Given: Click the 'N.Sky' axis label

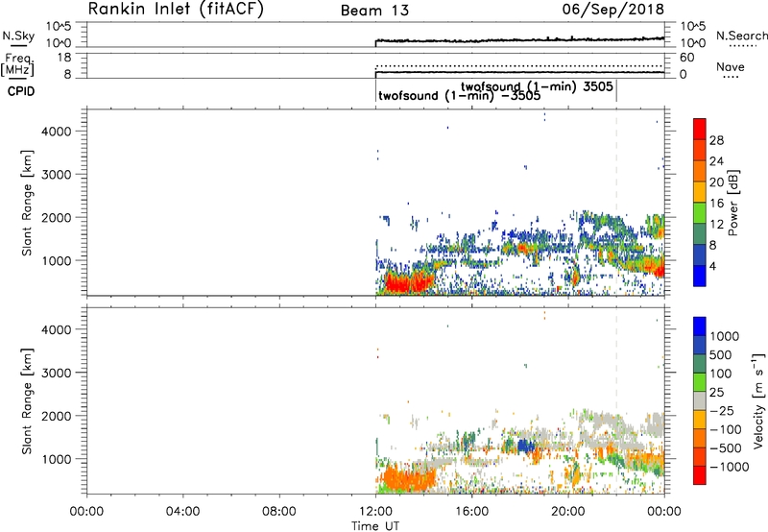Looking at the screenshot, I should click(18, 36).
